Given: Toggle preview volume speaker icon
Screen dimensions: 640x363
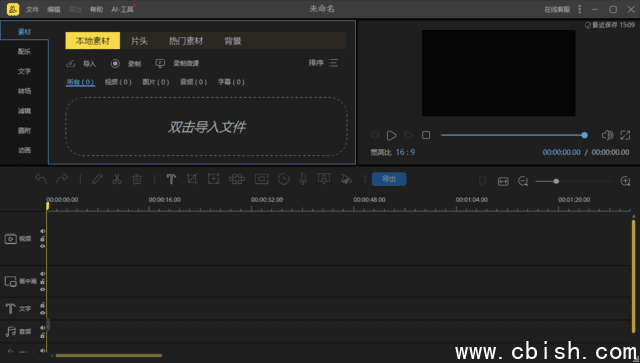Looking at the screenshot, I should pyautogui.click(x=607, y=135).
